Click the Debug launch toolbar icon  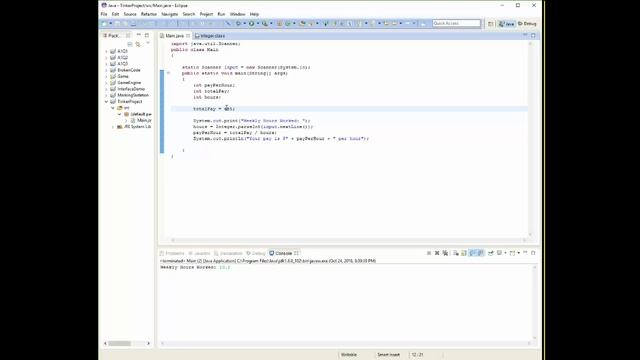(238, 23)
